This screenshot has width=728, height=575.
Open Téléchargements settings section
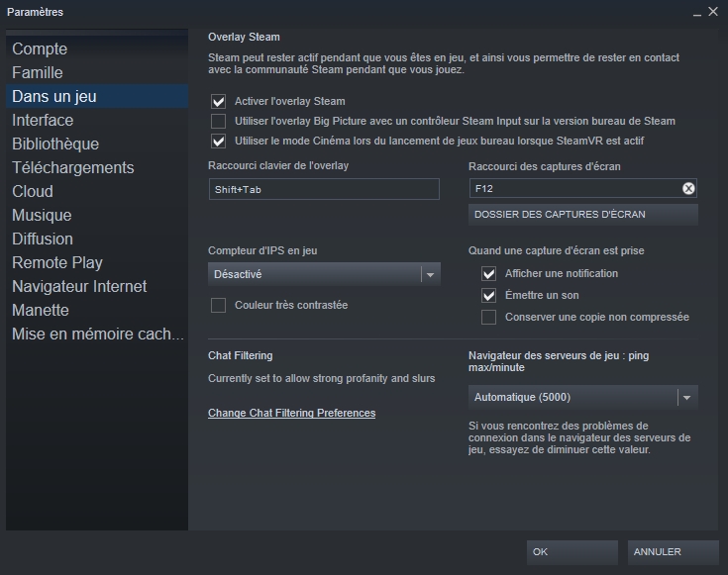tap(97, 167)
